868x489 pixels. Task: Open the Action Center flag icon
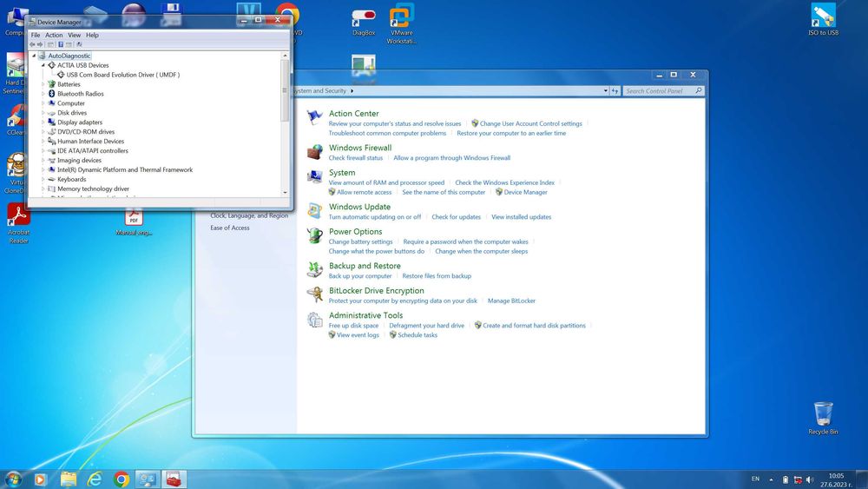(314, 117)
